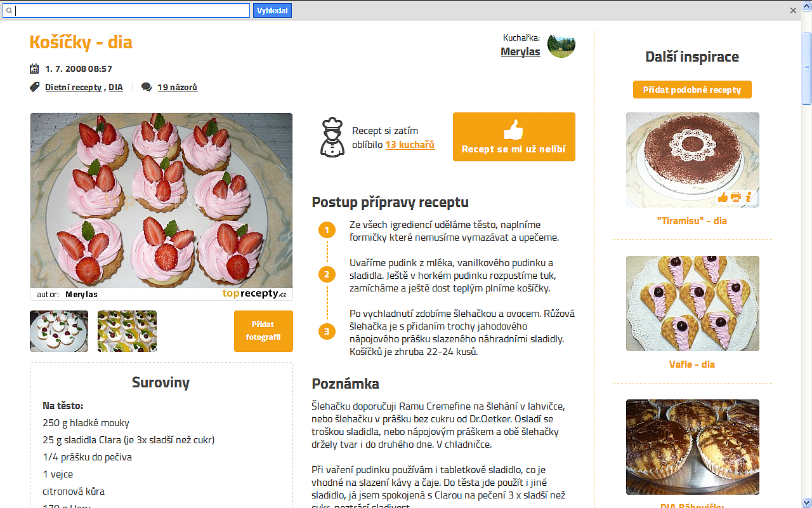Click printer icon on Tiramisu thumbnail
The height and width of the screenshot is (508, 812).
point(736,197)
